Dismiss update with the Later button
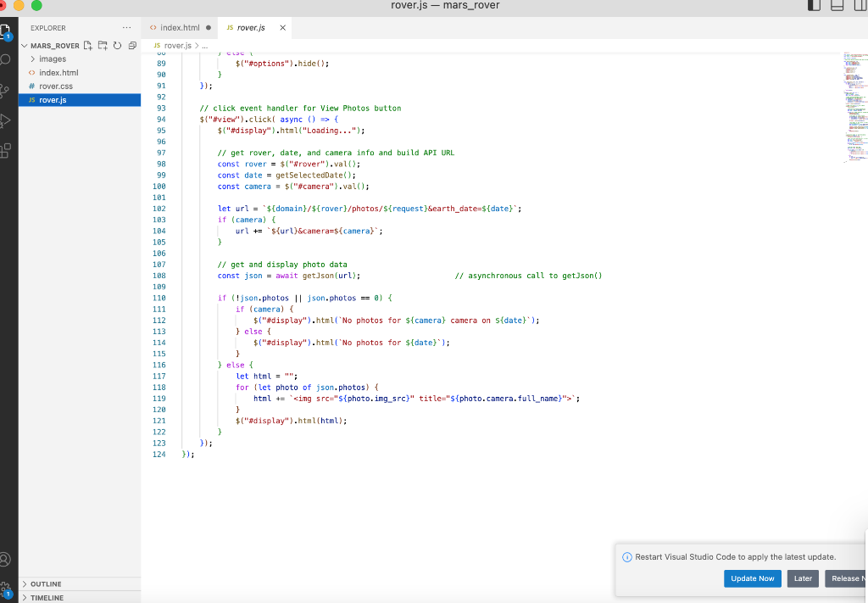Image resolution: width=868 pixels, height=603 pixels. pos(803,578)
